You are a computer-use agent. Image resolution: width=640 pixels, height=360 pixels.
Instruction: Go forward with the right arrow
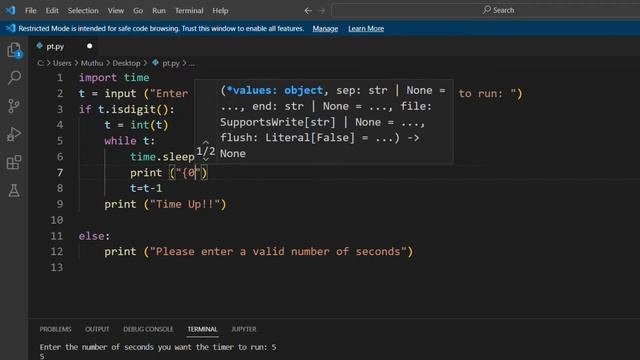[x=322, y=11]
